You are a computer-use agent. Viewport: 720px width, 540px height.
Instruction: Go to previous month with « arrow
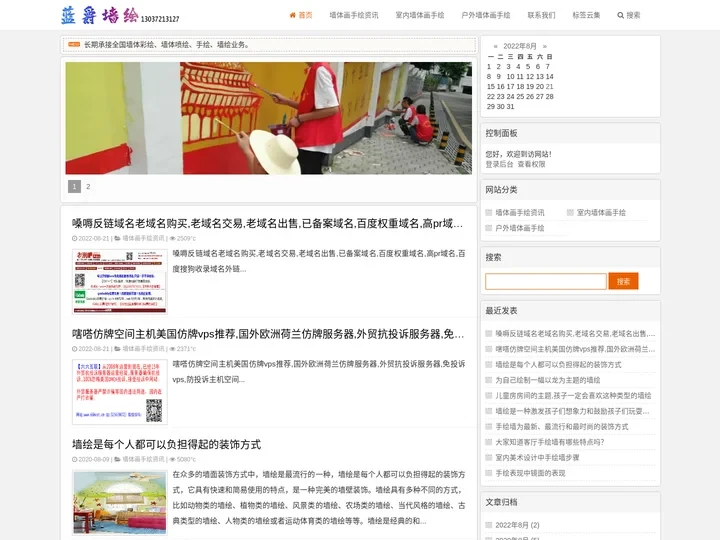click(495, 46)
